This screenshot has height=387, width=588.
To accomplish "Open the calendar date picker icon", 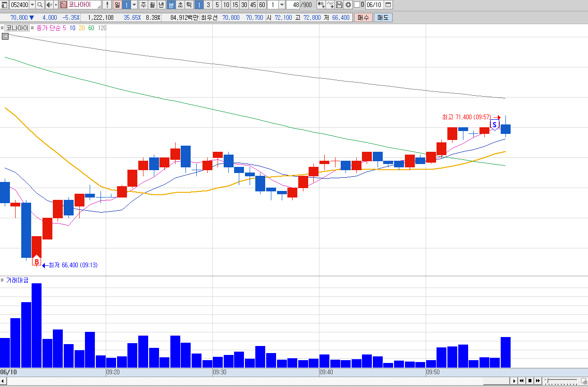I will point(388,5).
